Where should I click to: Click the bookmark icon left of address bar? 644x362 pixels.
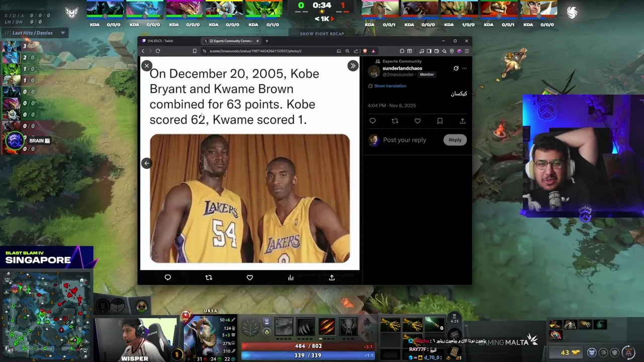[x=194, y=51]
